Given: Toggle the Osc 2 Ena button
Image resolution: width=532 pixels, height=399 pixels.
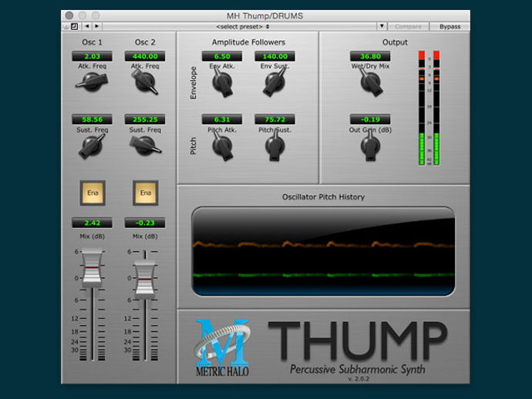Looking at the screenshot, I should click(146, 193).
